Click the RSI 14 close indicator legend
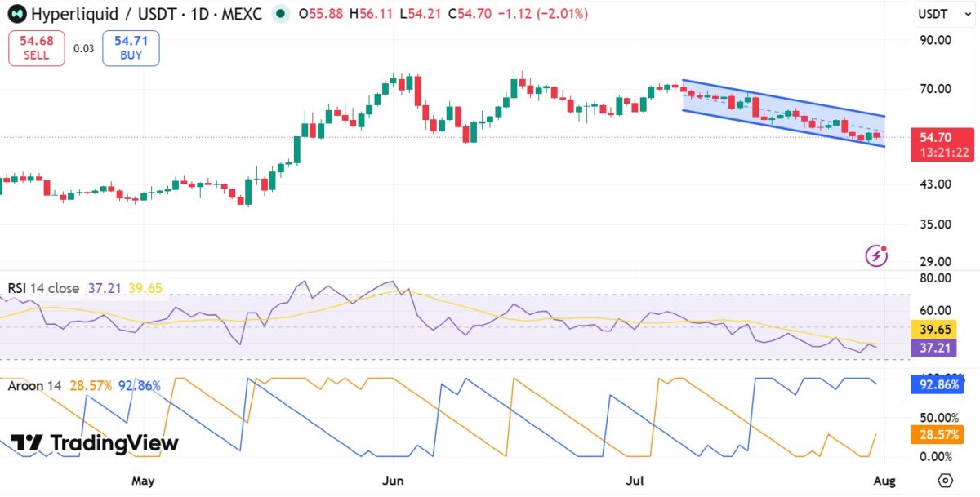The width and height of the screenshot is (980, 497). coord(43,288)
